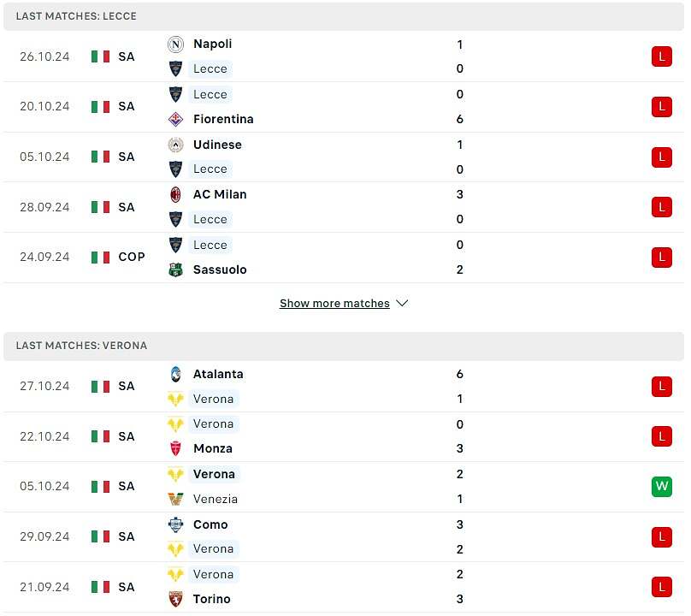691x616 pixels.
Task: Click the Udinese club crest icon
Action: coord(177,145)
